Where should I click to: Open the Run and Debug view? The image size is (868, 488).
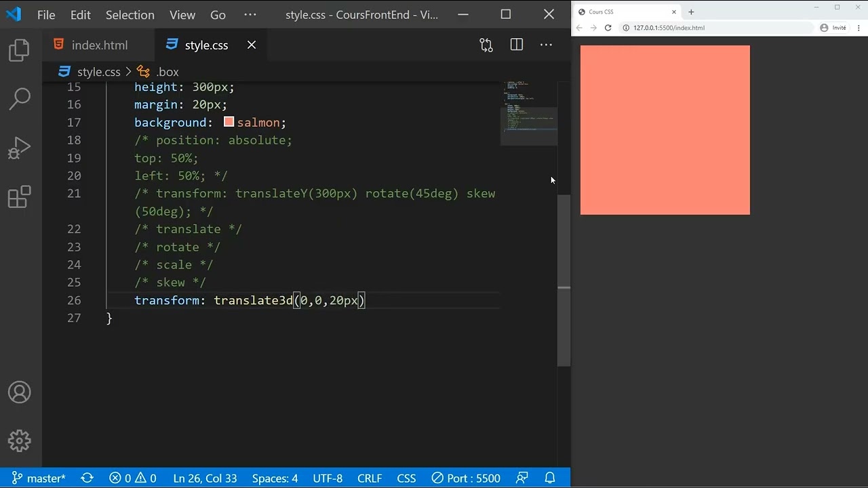tap(20, 148)
